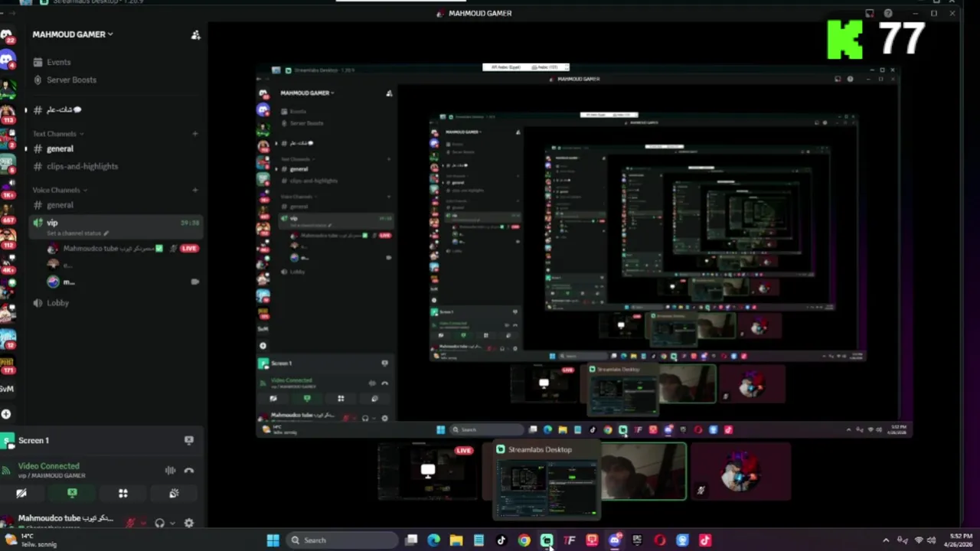The image size is (980, 551).
Task: Open Task View on the taskbar
Action: tap(411, 540)
